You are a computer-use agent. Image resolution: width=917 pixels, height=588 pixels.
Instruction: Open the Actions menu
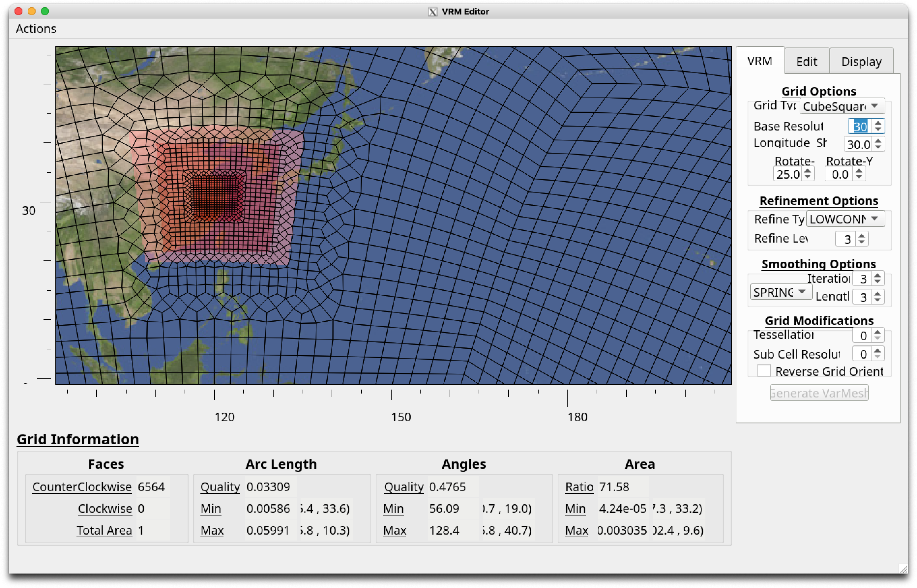36,29
